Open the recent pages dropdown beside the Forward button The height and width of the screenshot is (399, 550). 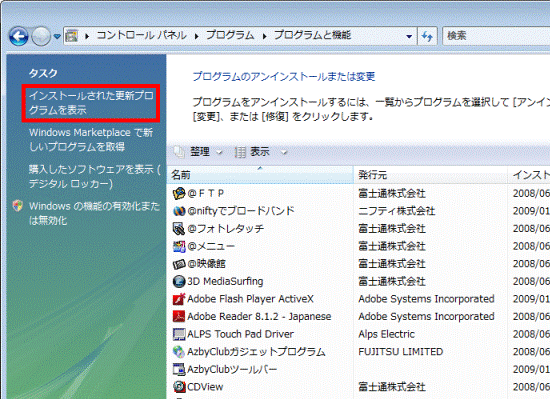[x=57, y=36]
